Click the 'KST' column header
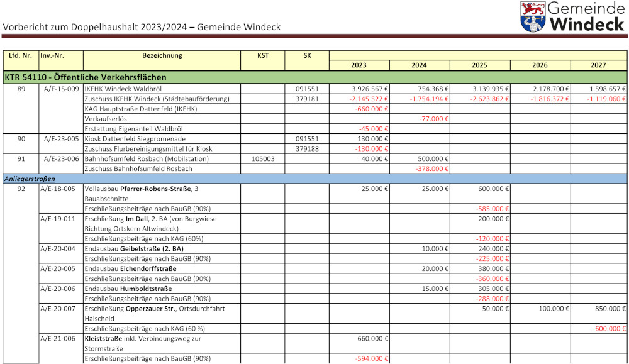Image resolution: width=629 pixels, height=364 pixels. [x=263, y=55]
